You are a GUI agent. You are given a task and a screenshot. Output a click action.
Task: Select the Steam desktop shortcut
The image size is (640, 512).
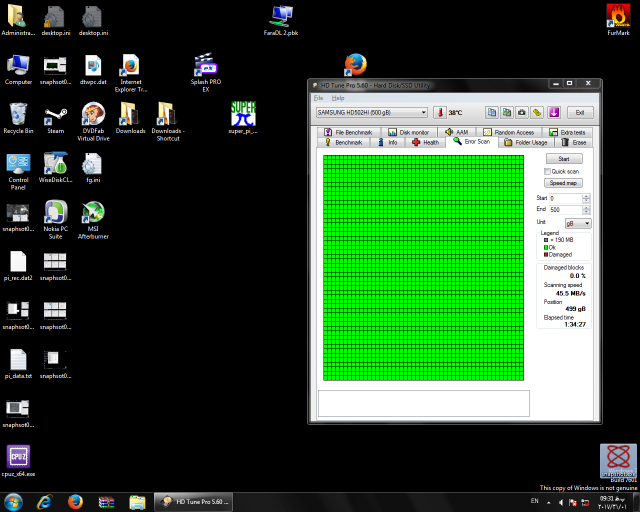pyautogui.click(x=56, y=118)
